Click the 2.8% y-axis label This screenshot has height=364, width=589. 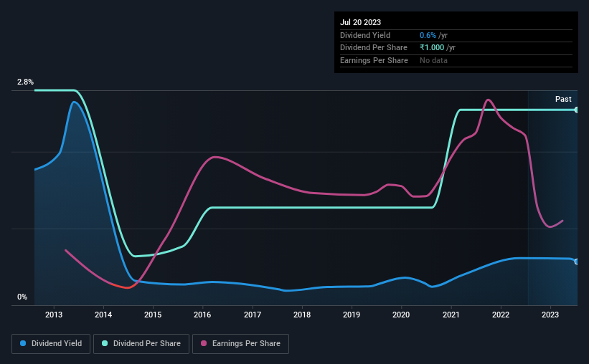[x=25, y=82]
